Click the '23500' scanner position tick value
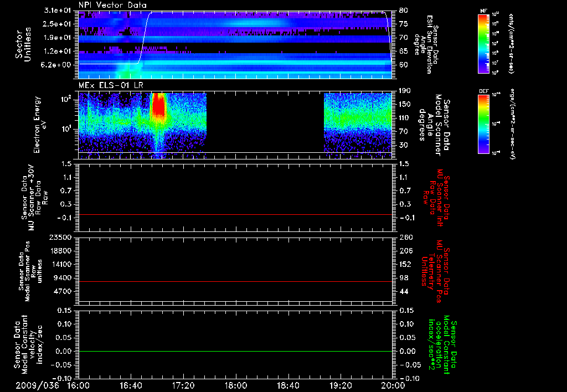This screenshot has width=567, height=392. (60, 237)
